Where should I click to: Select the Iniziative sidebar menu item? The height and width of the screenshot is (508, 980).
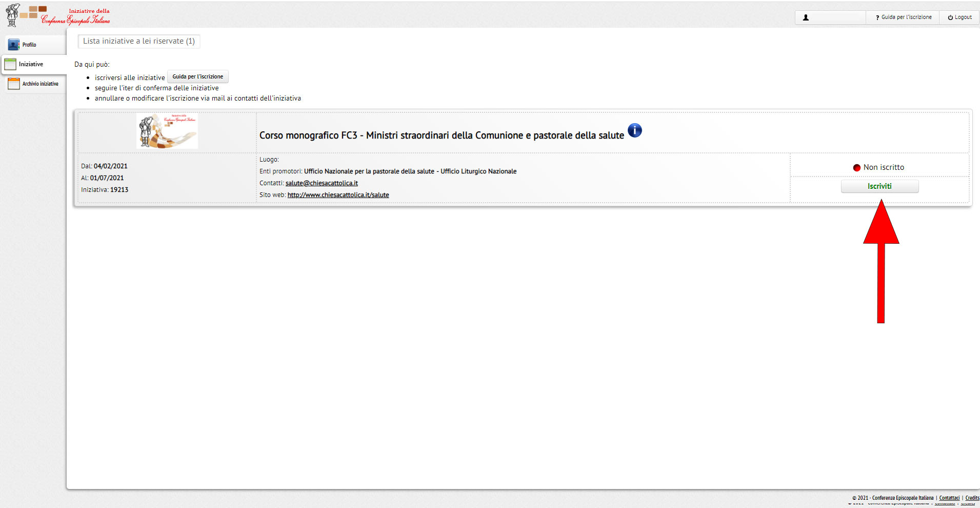point(31,64)
